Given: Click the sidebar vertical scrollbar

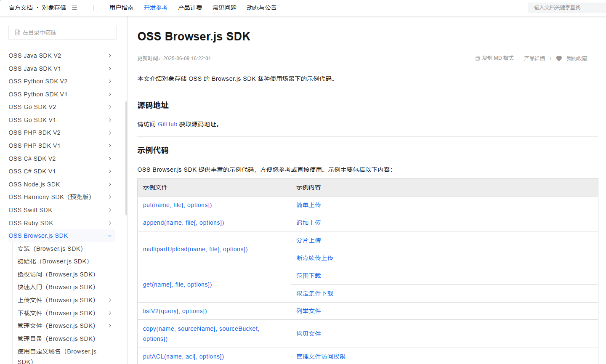Looking at the screenshot, I should pos(126,158).
